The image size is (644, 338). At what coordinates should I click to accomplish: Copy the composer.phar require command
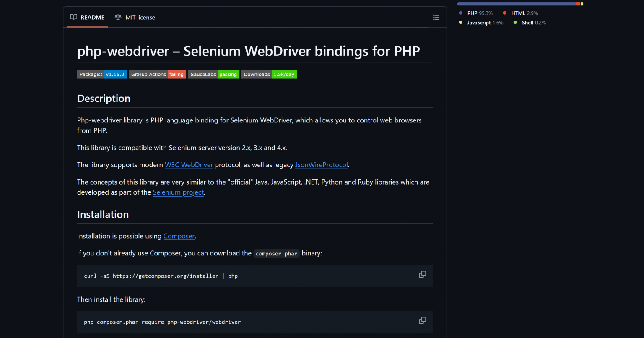tap(422, 320)
